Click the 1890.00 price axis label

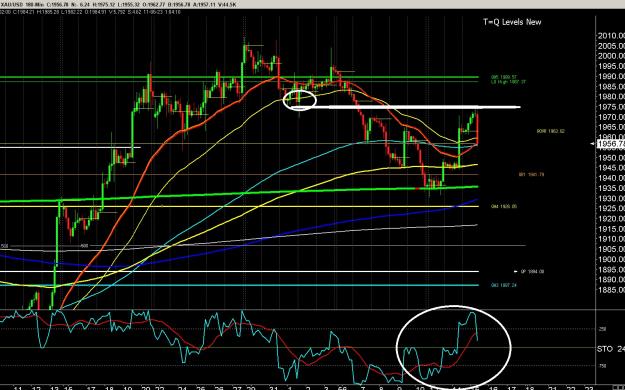coord(611,280)
